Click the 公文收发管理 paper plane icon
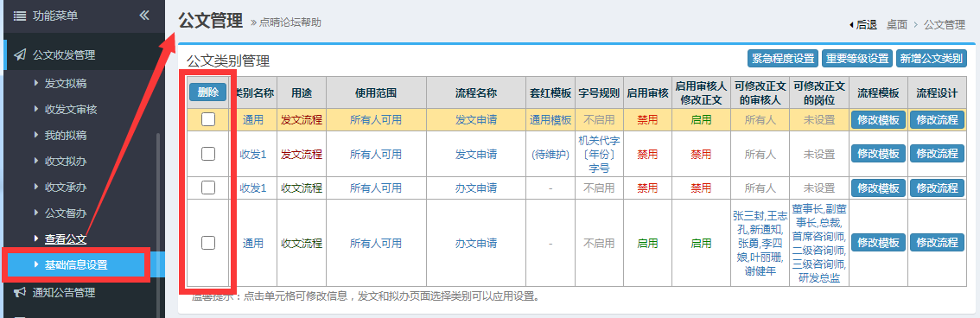Image resolution: width=980 pixels, height=318 pixels. [19, 55]
